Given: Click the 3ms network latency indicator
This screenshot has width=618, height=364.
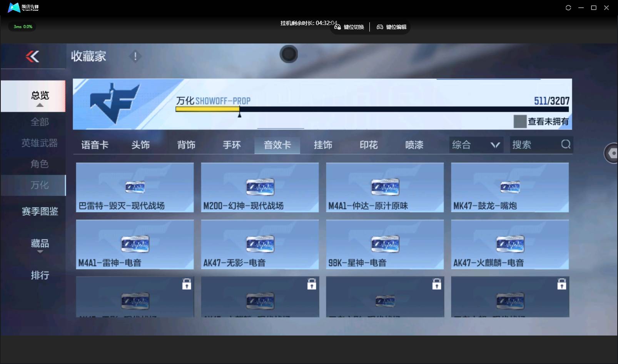Looking at the screenshot, I should (22, 27).
